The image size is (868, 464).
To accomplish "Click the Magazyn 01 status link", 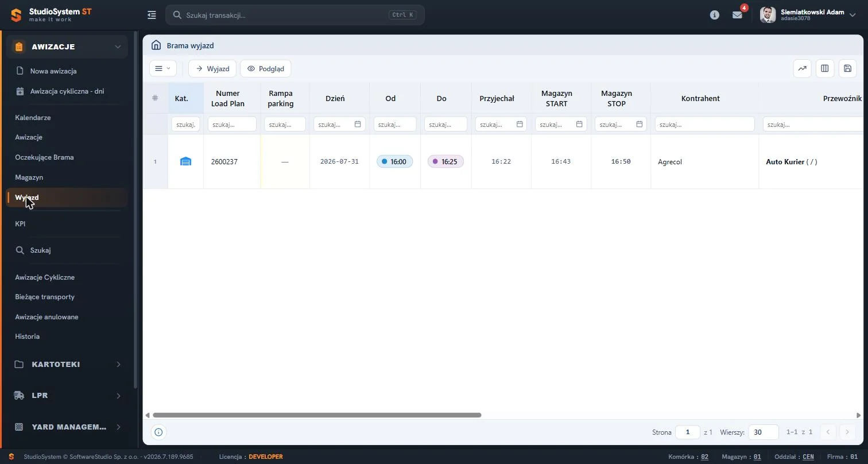I will tap(757, 457).
